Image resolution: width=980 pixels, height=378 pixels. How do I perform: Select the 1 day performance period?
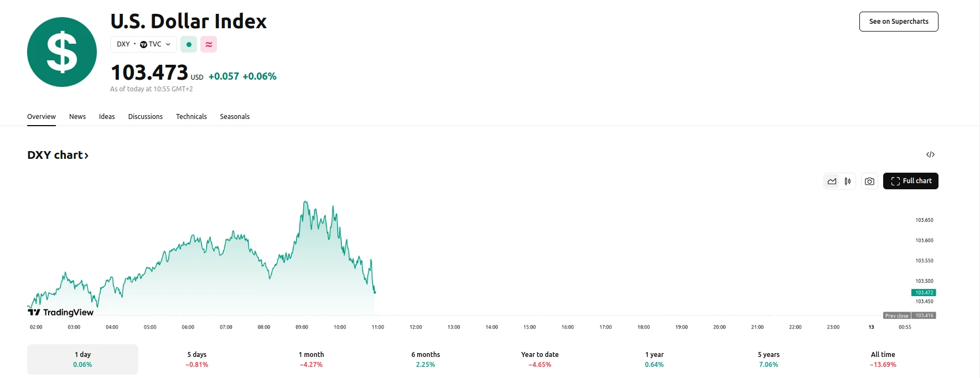(82, 359)
